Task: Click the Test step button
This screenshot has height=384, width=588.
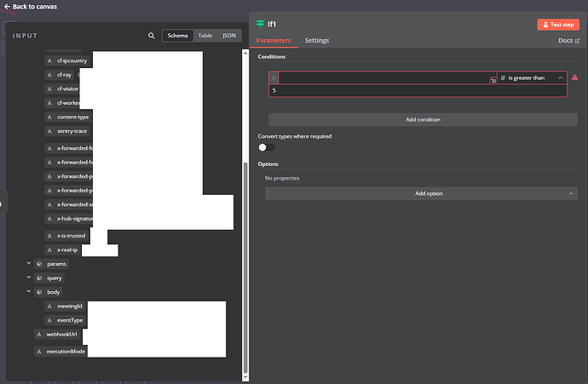Action: 558,25
